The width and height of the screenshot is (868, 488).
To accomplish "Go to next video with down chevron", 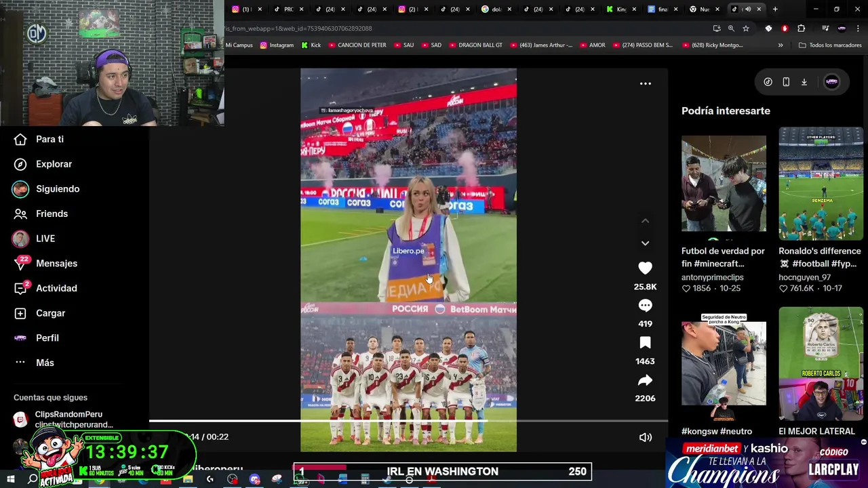I will 645,243.
